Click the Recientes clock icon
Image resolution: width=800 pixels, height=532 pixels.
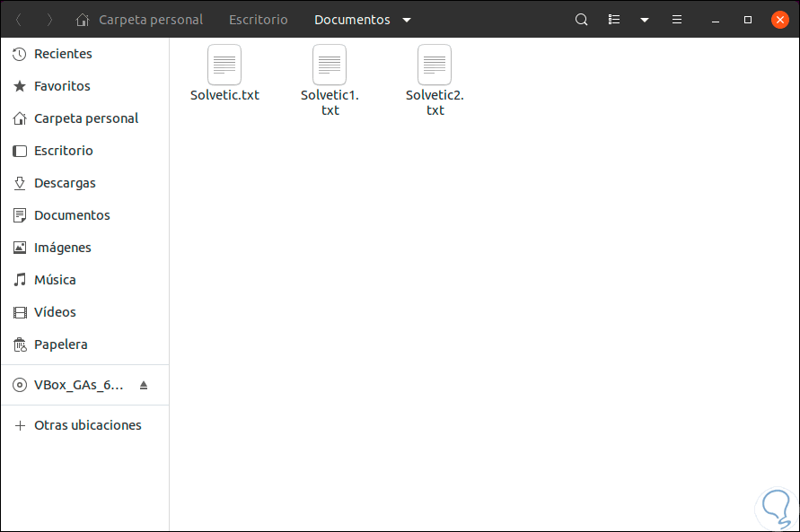coord(20,54)
